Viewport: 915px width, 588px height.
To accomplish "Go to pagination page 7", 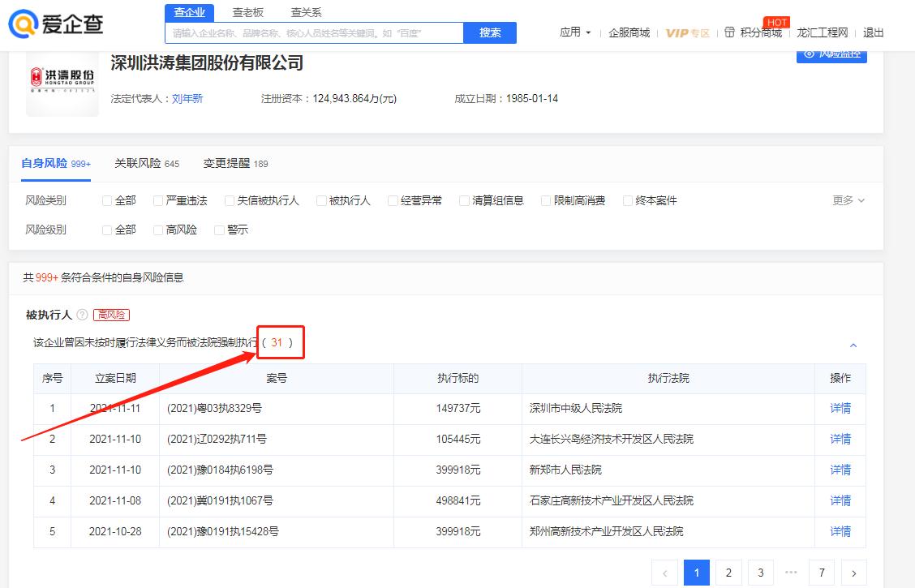I will [x=822, y=573].
